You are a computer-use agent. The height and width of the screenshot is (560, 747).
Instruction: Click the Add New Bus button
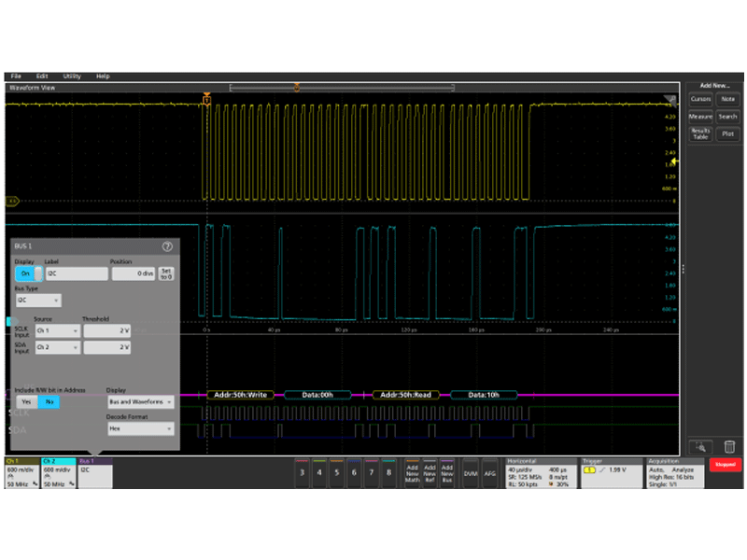coord(447,473)
